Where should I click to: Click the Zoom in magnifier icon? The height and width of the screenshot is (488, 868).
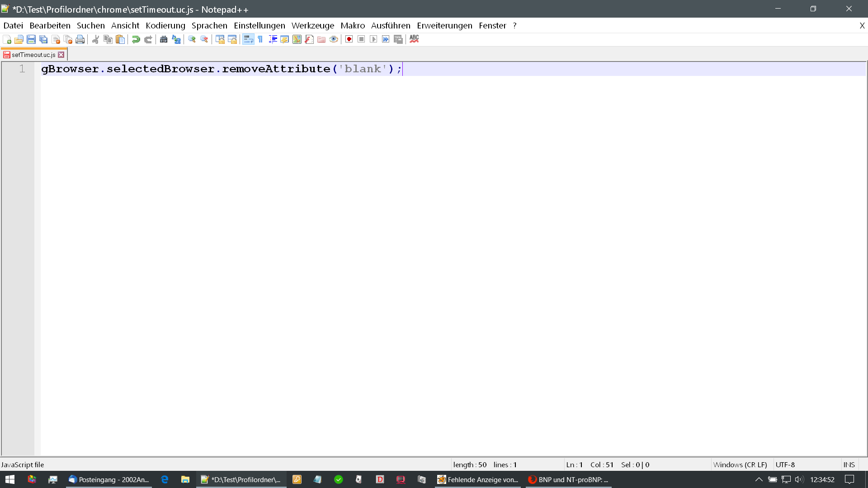click(192, 39)
